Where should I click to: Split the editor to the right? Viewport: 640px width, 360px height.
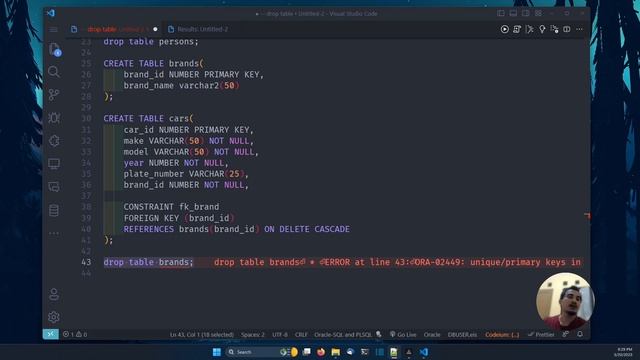pyautogui.click(x=567, y=29)
